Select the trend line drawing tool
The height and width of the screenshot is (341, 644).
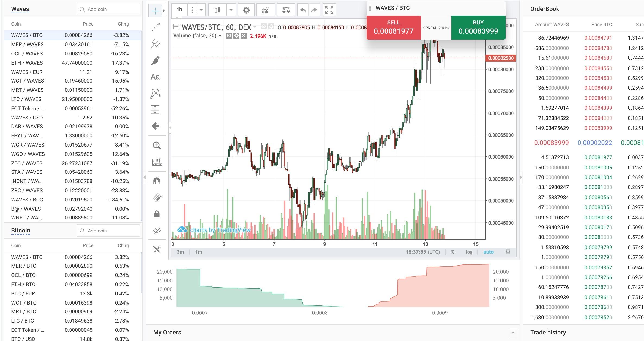pos(155,27)
